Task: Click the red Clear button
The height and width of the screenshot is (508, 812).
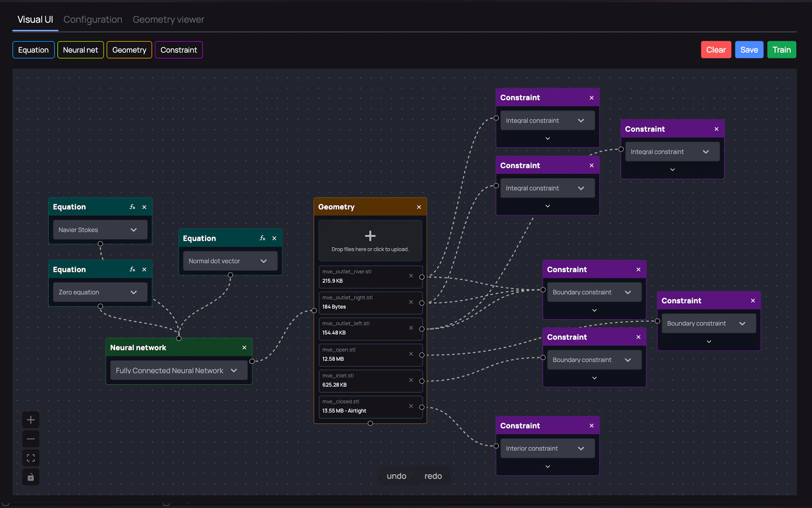Action: 716,50
